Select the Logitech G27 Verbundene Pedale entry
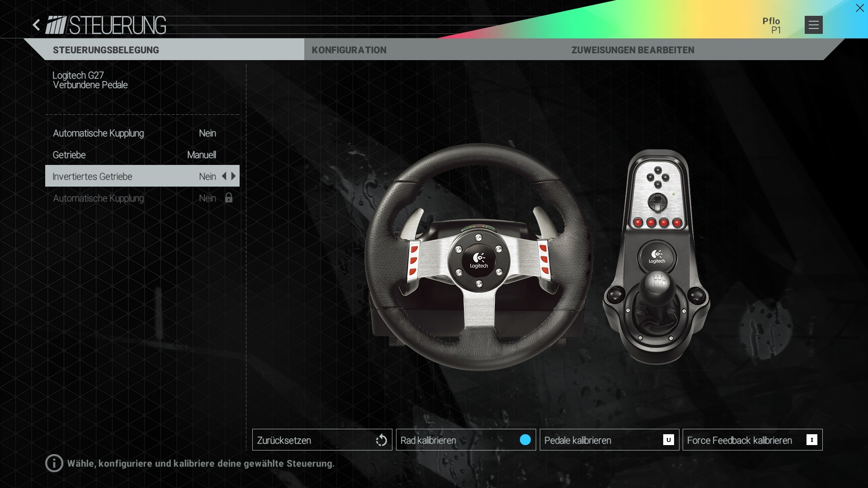The height and width of the screenshot is (488, 868). pyautogui.click(x=90, y=80)
